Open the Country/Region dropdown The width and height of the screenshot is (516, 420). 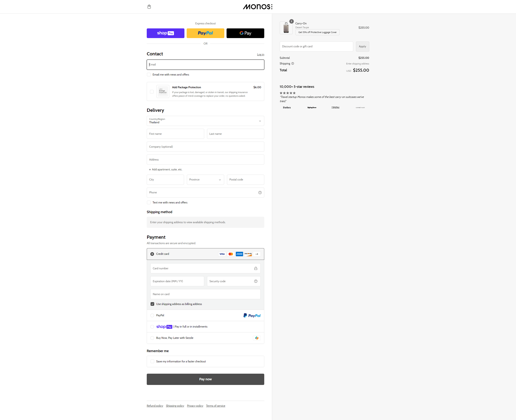[x=205, y=121]
